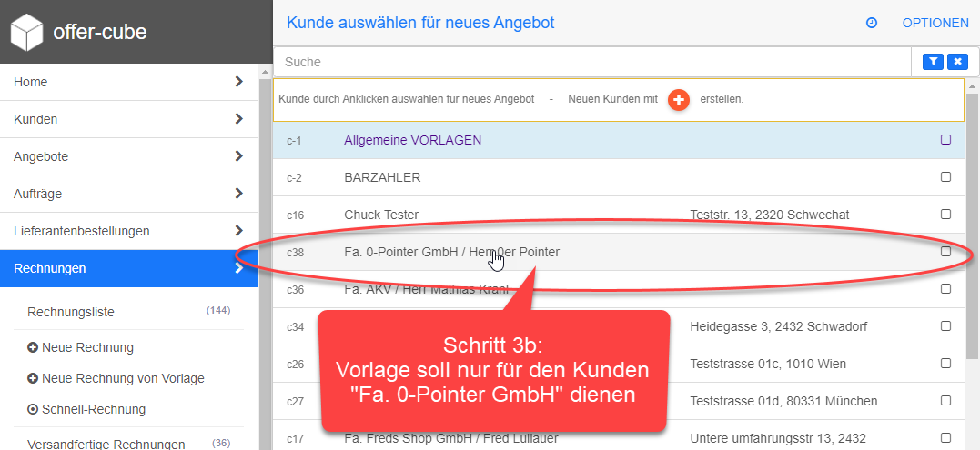Expand the Home menu chevron

(x=238, y=82)
